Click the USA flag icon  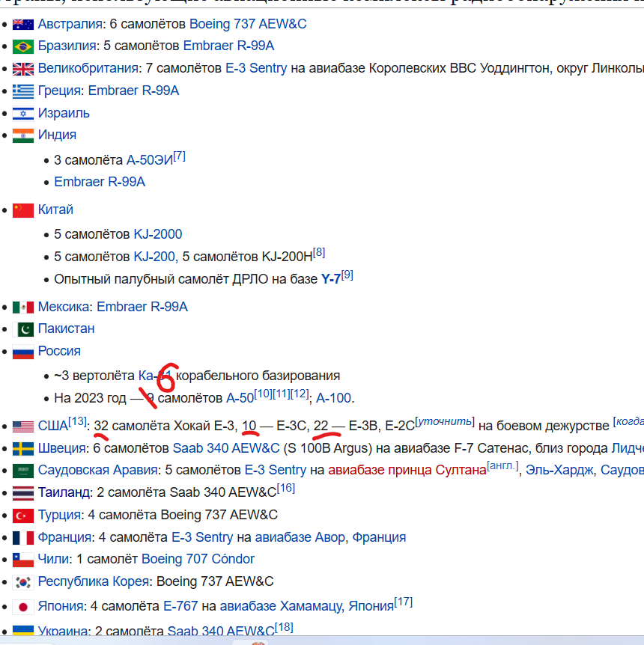point(23,427)
